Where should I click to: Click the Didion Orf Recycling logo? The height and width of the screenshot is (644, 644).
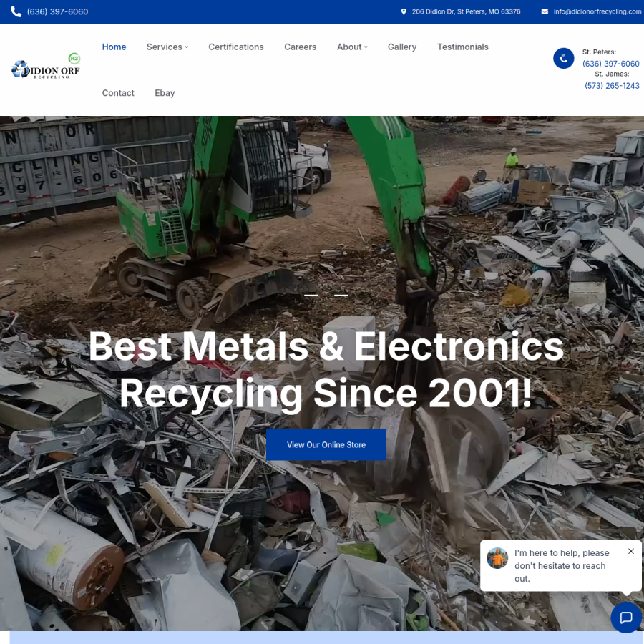[46, 67]
